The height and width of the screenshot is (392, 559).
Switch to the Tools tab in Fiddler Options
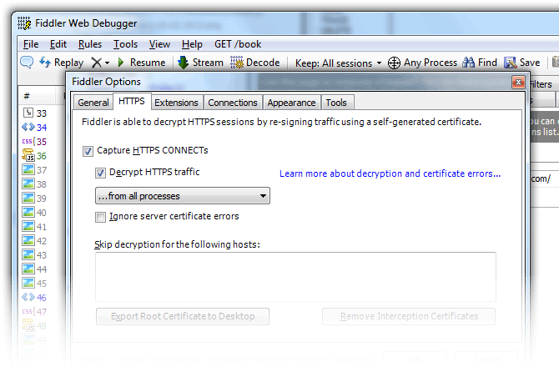point(336,103)
